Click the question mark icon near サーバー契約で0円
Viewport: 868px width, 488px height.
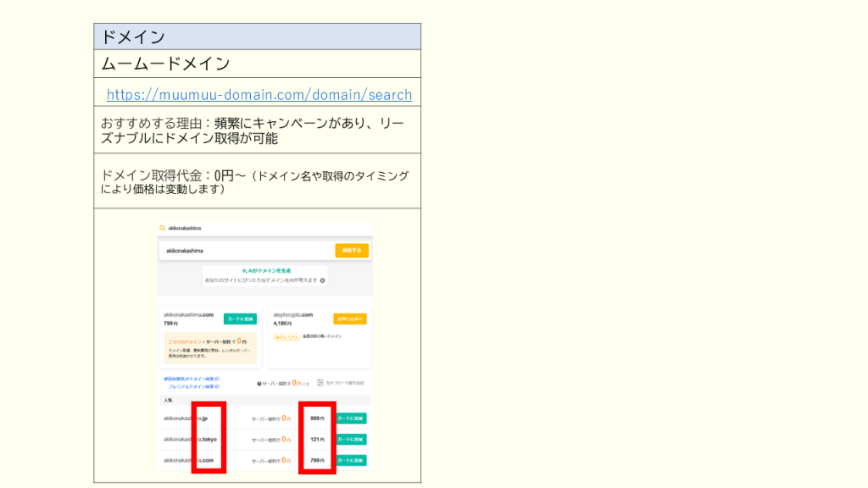pos(259,383)
